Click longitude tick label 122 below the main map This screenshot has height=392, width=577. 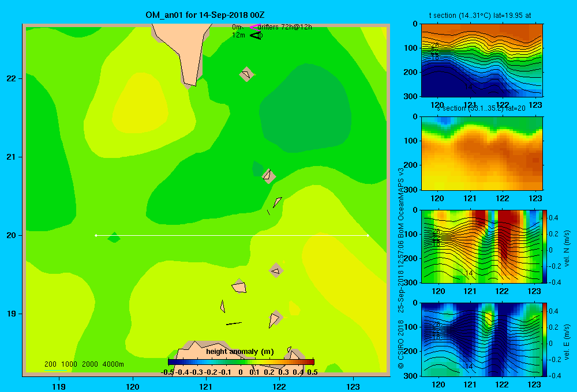(x=279, y=386)
